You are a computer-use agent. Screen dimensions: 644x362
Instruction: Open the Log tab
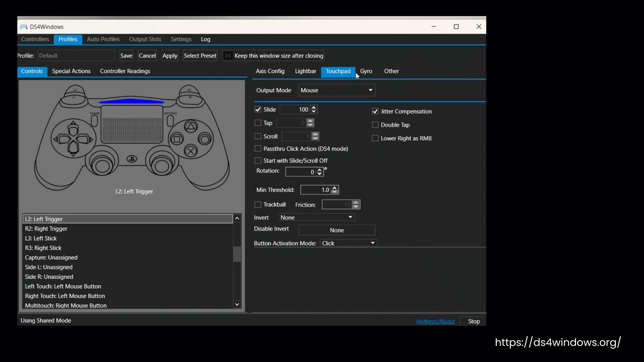[x=205, y=39]
